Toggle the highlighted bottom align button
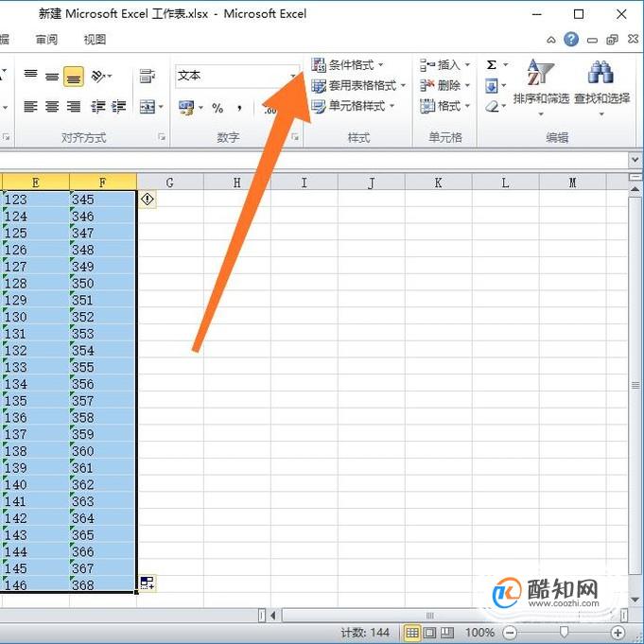This screenshot has height=644, width=644. point(74,77)
